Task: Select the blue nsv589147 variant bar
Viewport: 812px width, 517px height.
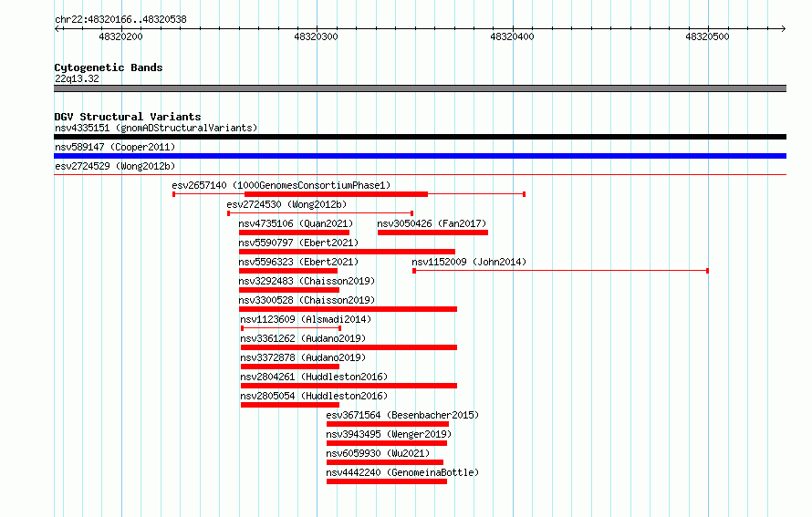Action: 420,156
